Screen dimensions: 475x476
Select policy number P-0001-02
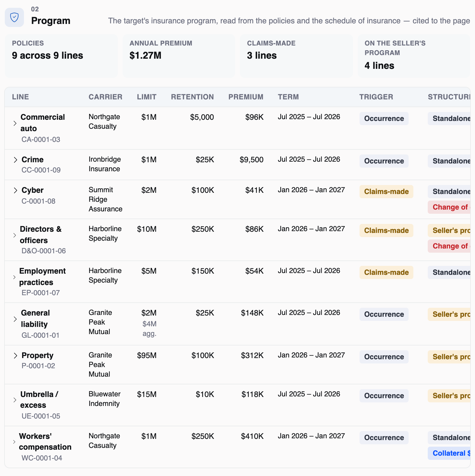point(38,366)
